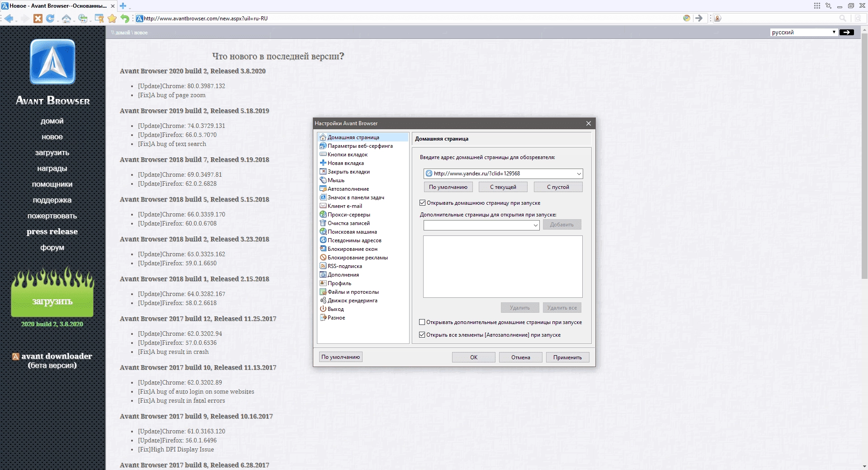The width and height of the screenshot is (868, 470).
Task: Open the Refresh button dropdown arrow
Action: click(57, 20)
